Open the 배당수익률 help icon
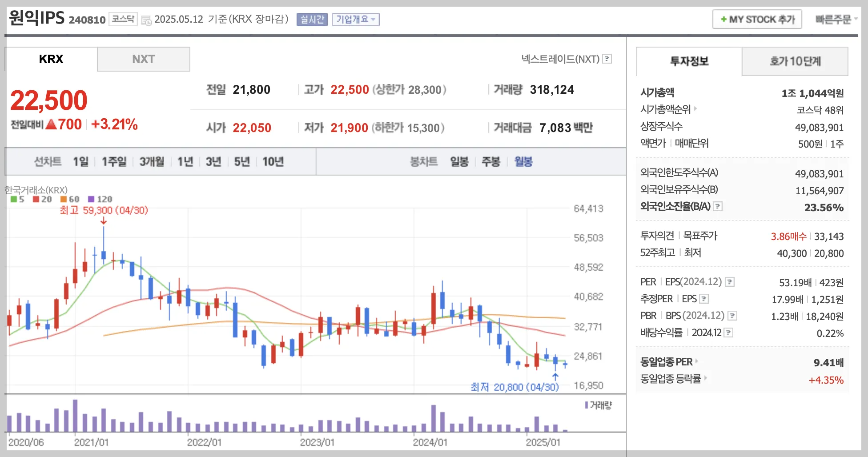The width and height of the screenshot is (868, 457). 728,333
